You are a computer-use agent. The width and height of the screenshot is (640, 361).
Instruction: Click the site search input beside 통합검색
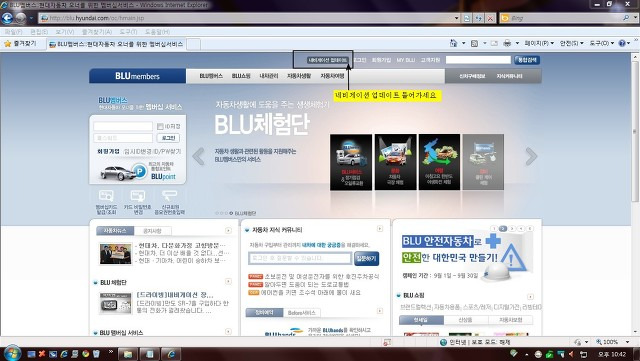click(478, 60)
